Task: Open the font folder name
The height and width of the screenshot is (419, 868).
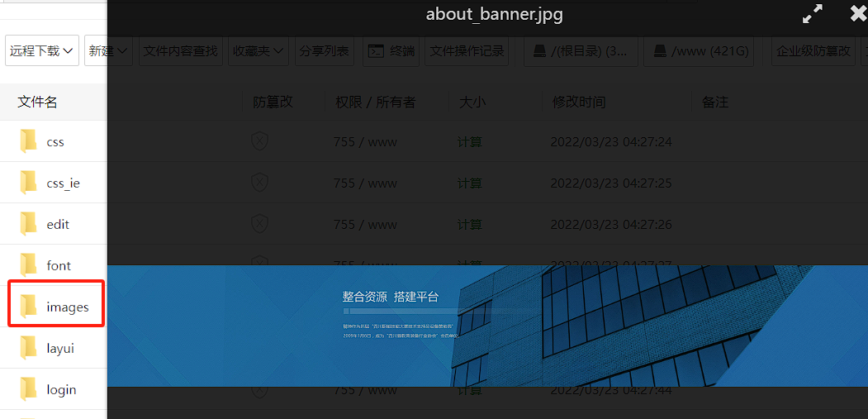Action: coord(59,265)
